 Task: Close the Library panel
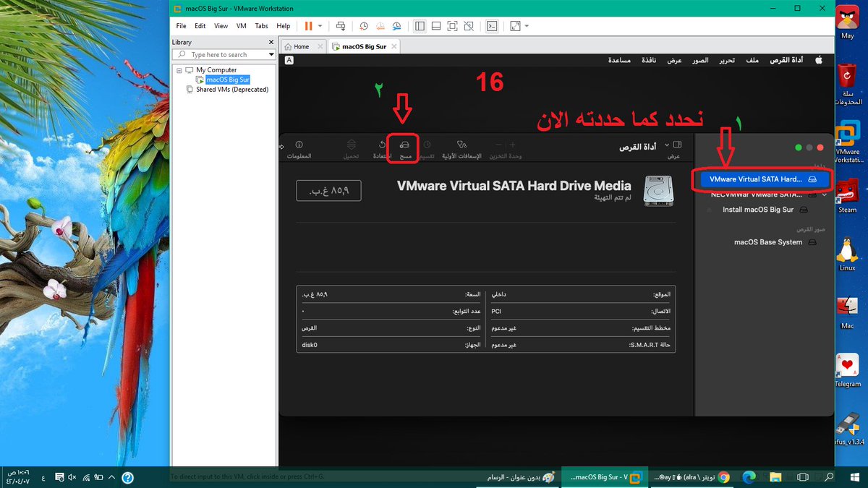[271, 42]
